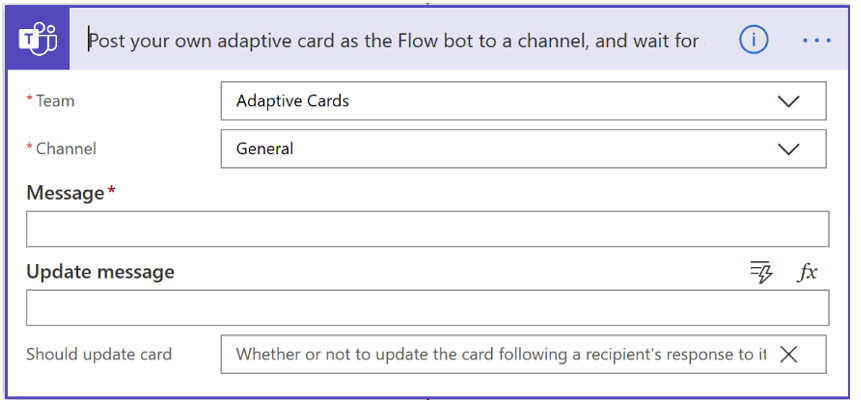
Task: Click the Microsoft Teams connector icon
Action: [38, 39]
